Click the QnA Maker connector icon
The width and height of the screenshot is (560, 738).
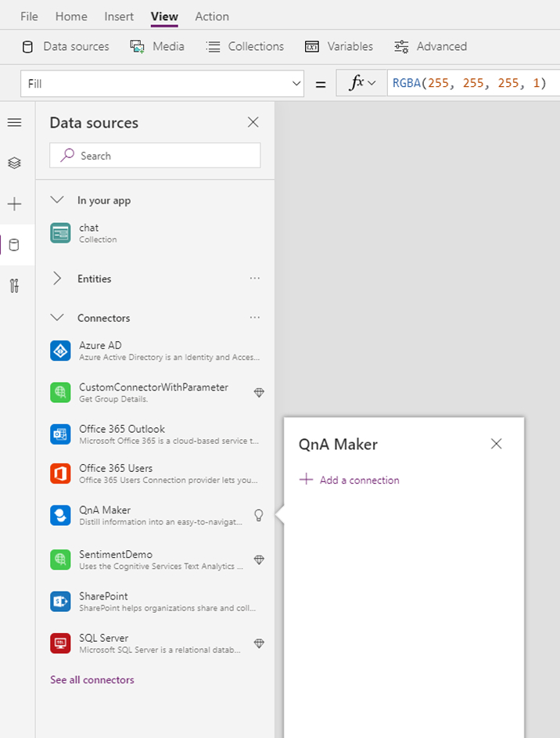tap(61, 516)
